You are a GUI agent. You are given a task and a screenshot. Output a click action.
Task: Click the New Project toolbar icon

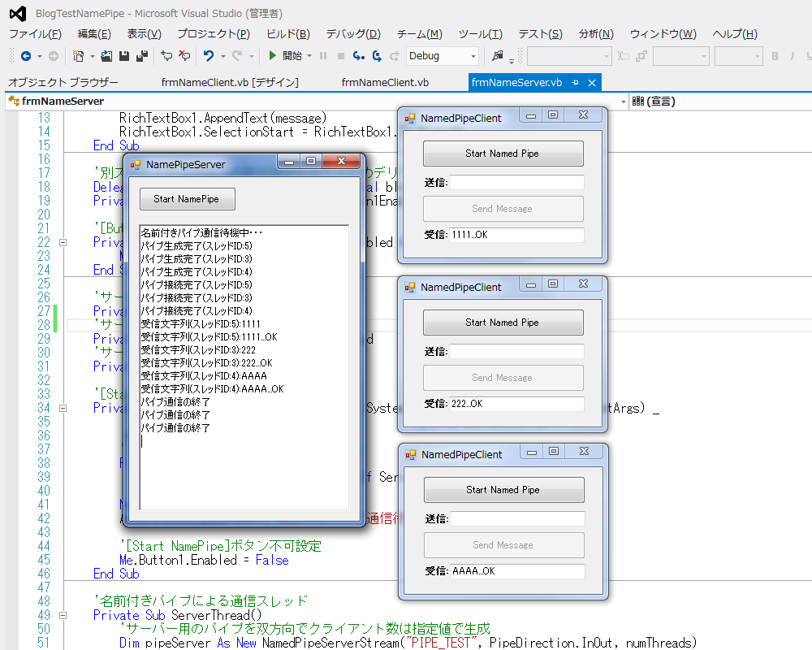[x=78, y=56]
